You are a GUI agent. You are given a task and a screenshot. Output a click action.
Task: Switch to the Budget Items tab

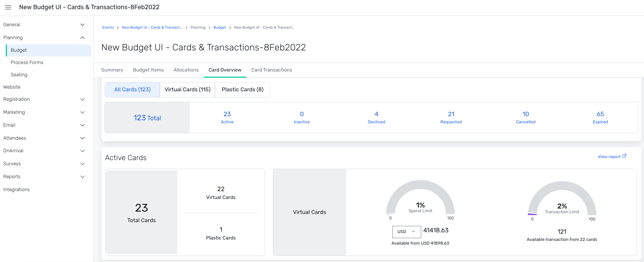coord(148,70)
